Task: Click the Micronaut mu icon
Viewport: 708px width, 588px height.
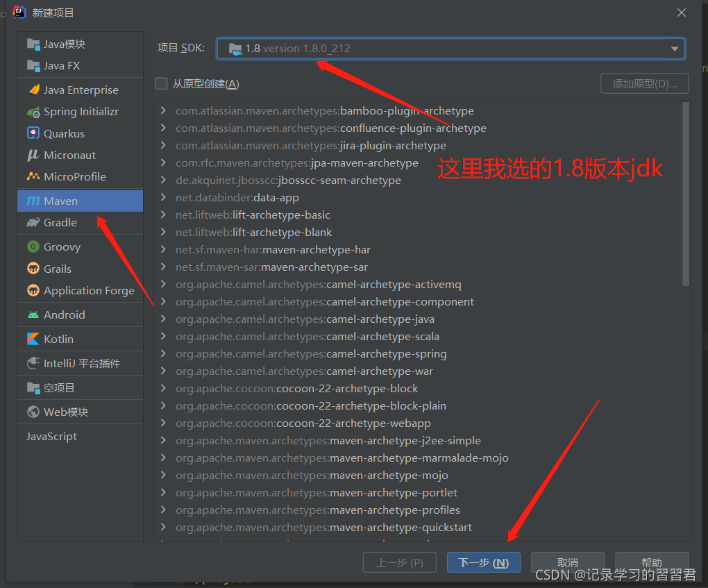Action: click(x=33, y=156)
